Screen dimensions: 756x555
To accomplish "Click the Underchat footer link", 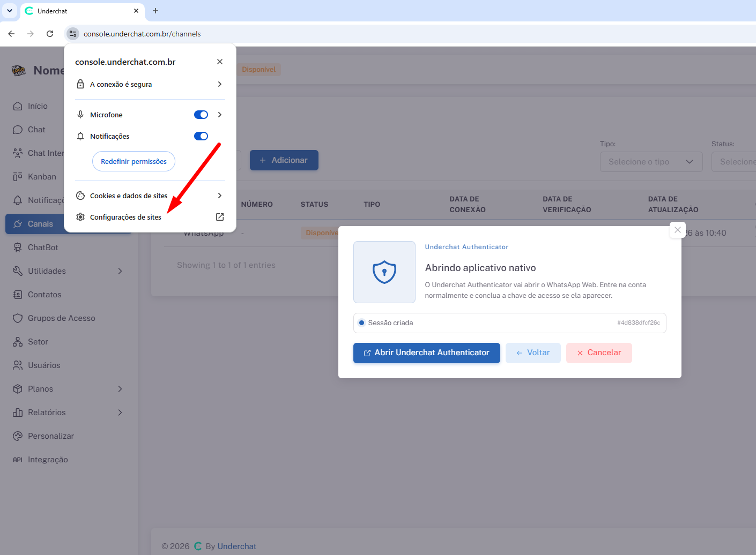I will (237, 546).
